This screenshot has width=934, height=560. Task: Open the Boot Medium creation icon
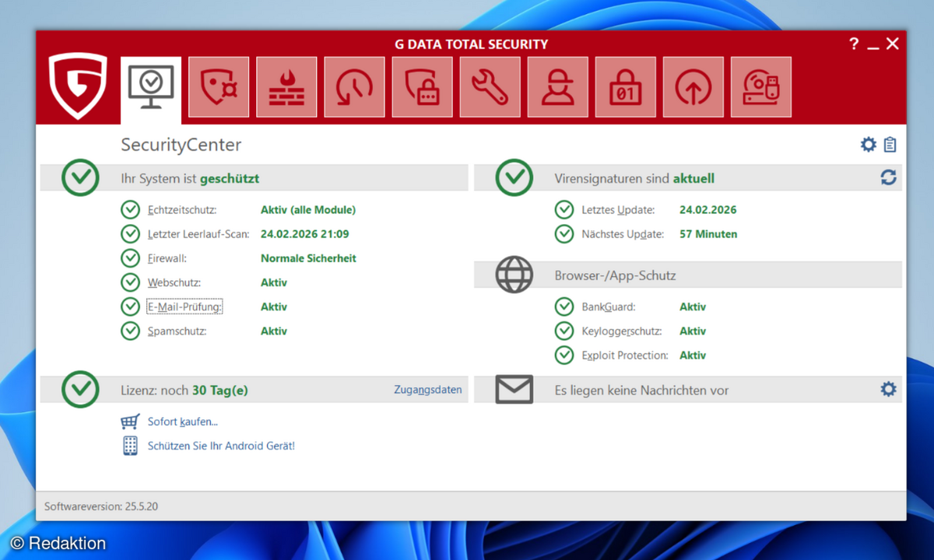tap(760, 86)
